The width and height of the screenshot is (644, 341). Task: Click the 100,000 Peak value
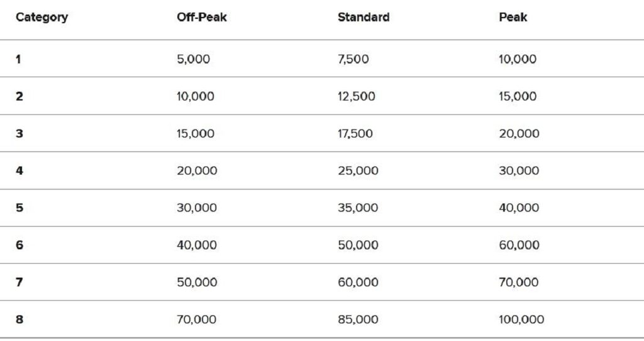(x=521, y=320)
